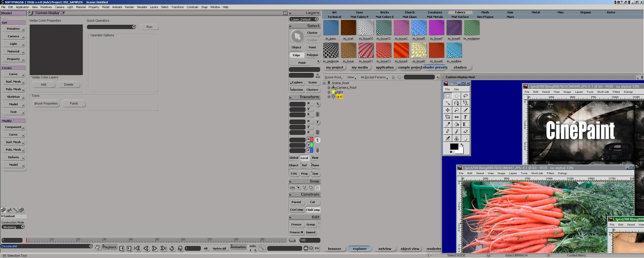Toggle the explorer lock icon

pos(393,77)
